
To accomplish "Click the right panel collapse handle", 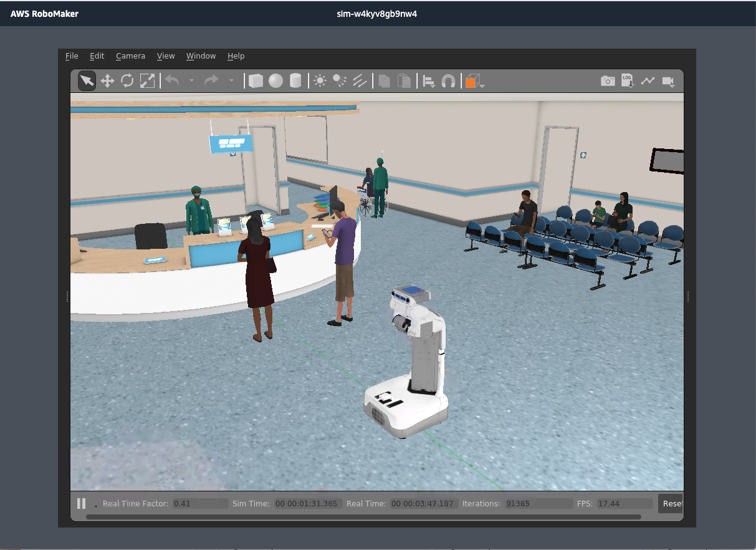I will tap(687, 297).
